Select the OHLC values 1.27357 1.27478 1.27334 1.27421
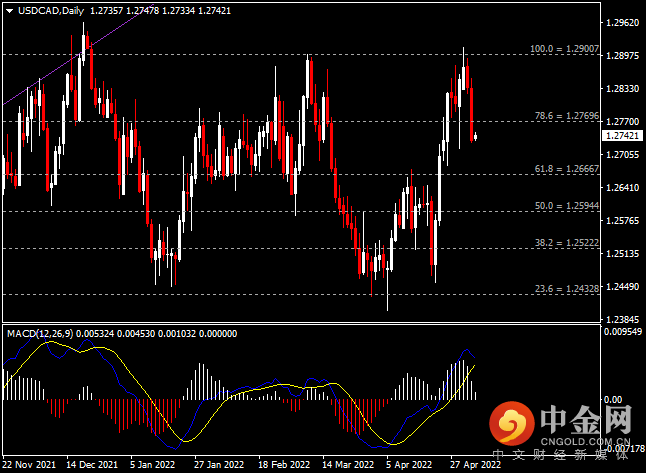The image size is (646, 473). click(160, 11)
